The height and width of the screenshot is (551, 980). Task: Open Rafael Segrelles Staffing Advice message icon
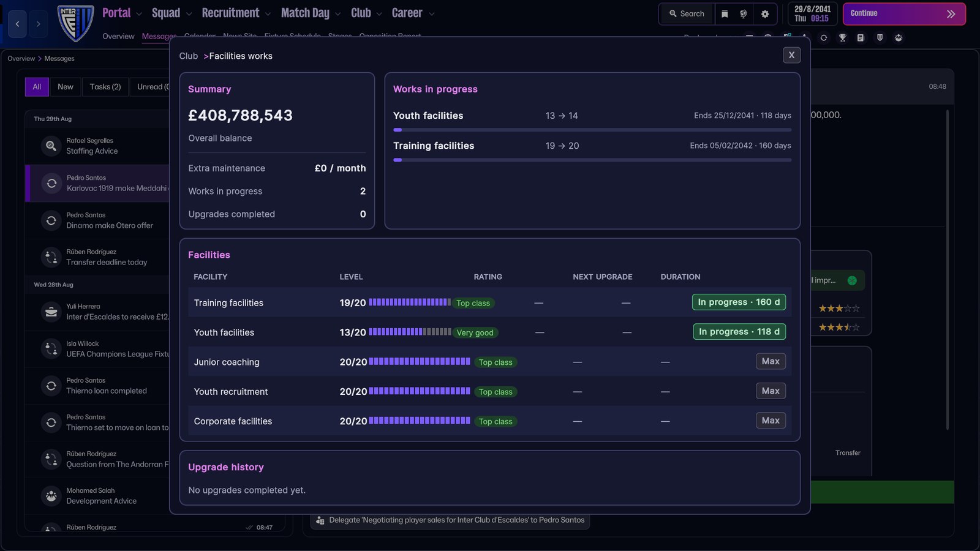51,146
